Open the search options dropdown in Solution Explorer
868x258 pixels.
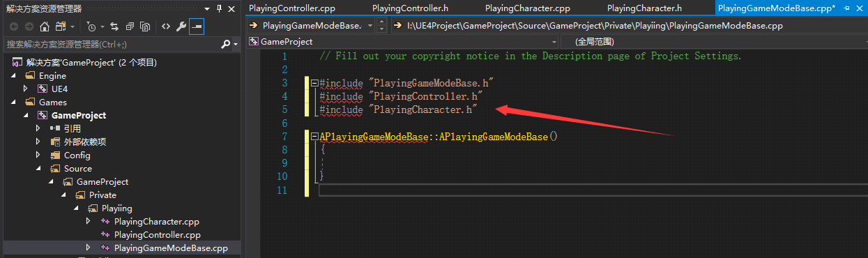pyautogui.click(x=235, y=44)
